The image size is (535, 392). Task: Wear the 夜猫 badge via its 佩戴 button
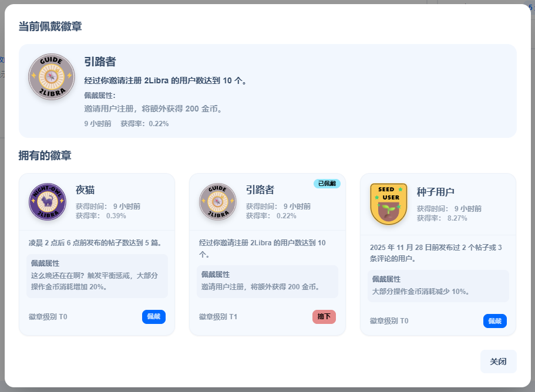coord(153,317)
